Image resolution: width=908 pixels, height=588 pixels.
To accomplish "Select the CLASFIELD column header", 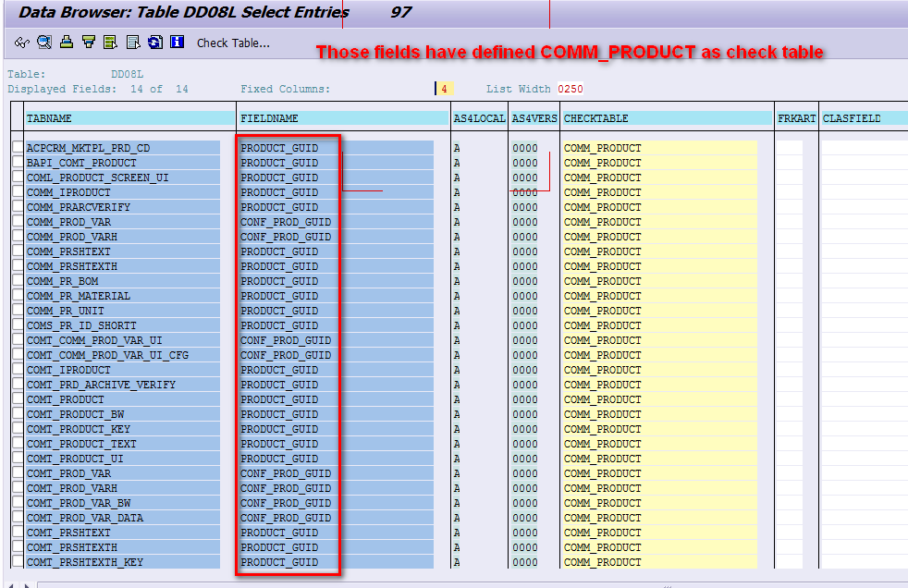I will coord(864,118).
